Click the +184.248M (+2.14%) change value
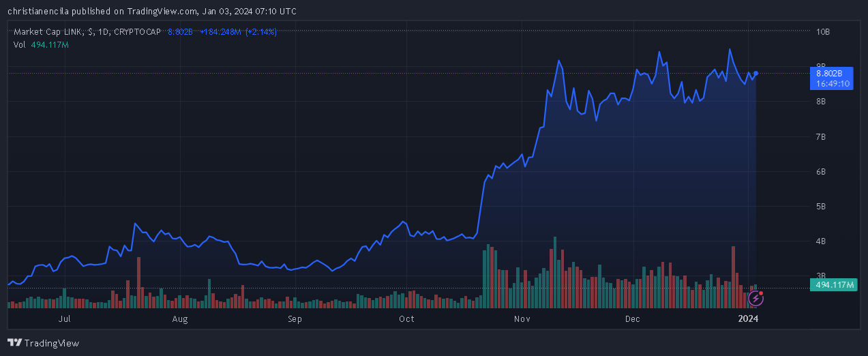Image resolution: width=868 pixels, height=356 pixels. [x=238, y=32]
